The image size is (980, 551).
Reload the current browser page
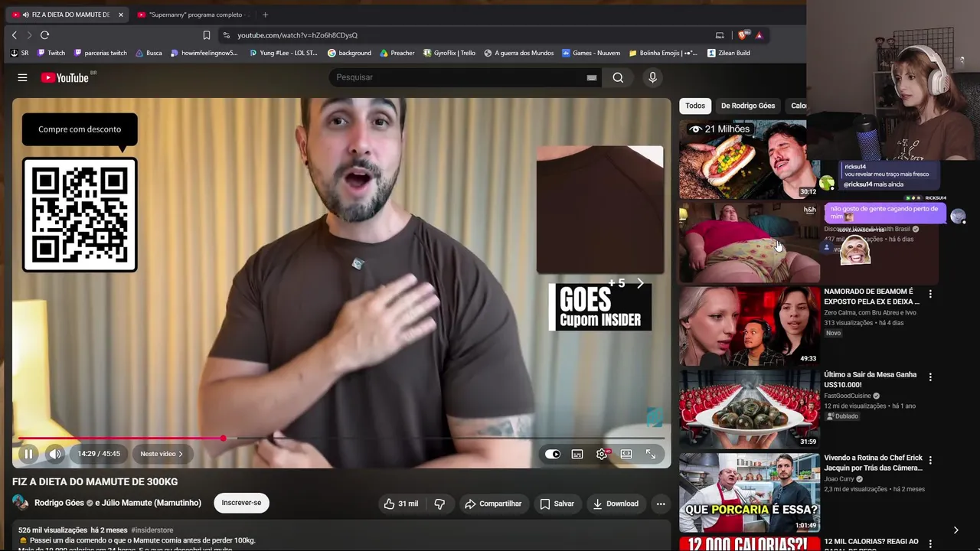click(x=44, y=35)
